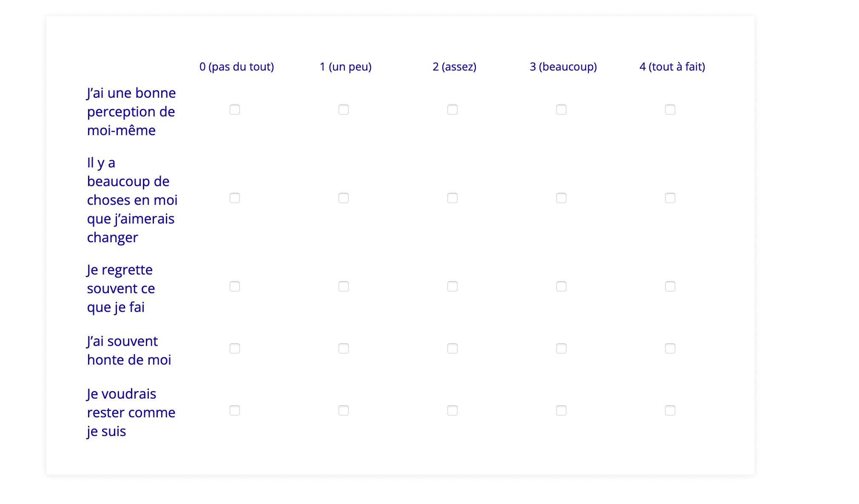Choose '1 (un peu)' for 'Je voudrais rester comme je suis'
This screenshot has height=504, width=859.
coord(344,411)
